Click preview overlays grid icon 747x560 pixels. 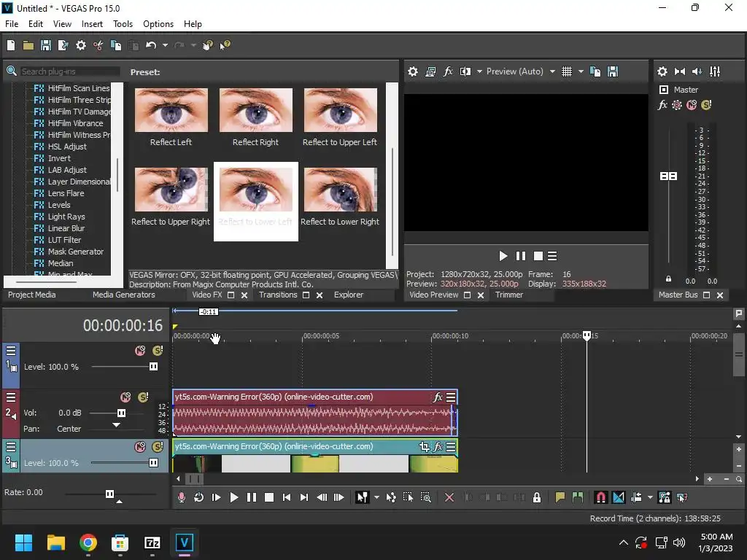pos(566,71)
